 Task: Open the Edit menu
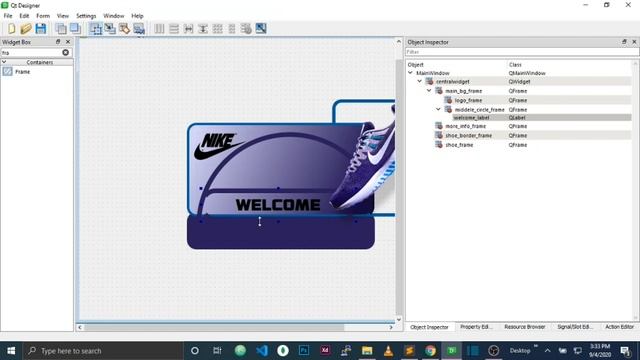[x=24, y=16]
